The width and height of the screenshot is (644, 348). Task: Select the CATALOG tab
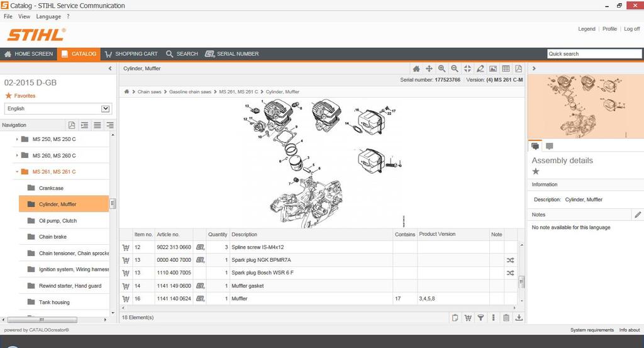pyautogui.click(x=79, y=54)
